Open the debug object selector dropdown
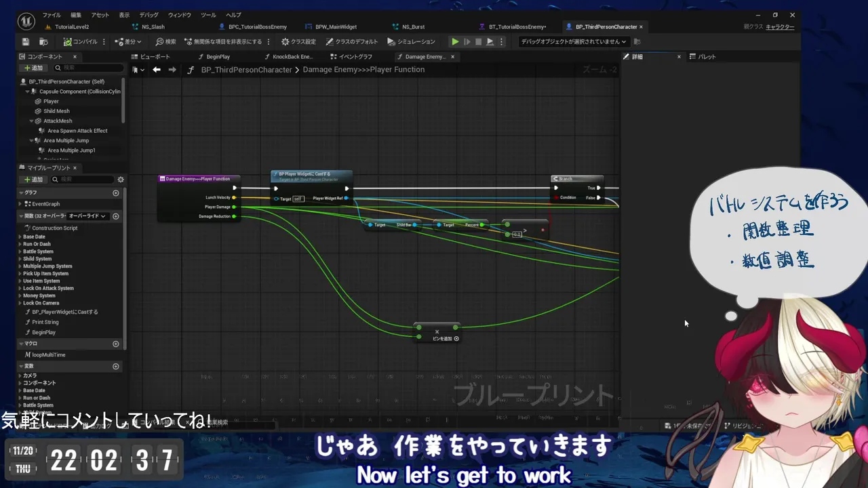868x488 pixels. [574, 41]
